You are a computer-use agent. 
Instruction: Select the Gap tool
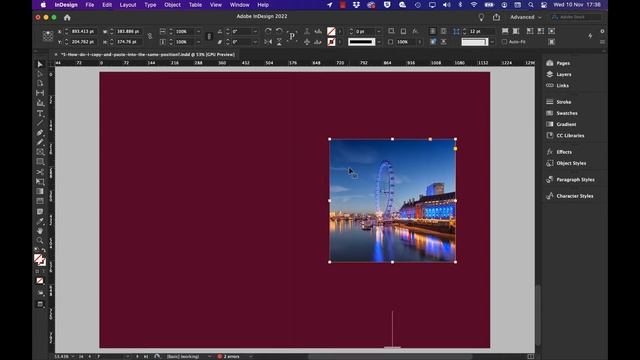[40, 93]
